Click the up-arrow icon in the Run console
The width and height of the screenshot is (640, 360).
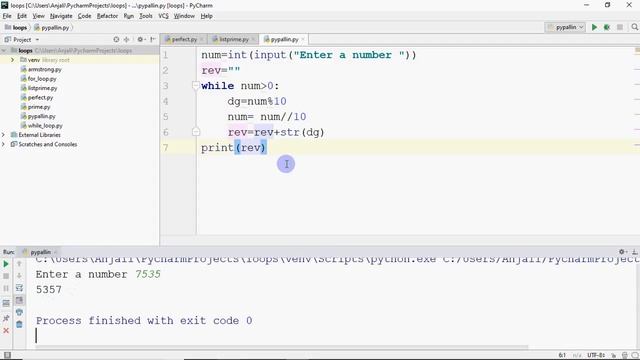pos(19,264)
